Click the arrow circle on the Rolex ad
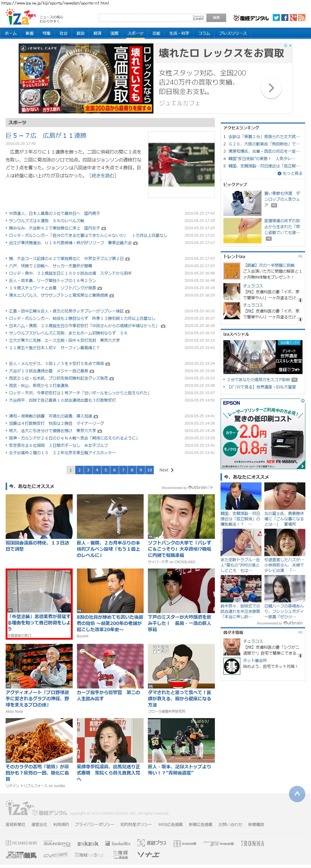311x868 pixels. pos(271,88)
